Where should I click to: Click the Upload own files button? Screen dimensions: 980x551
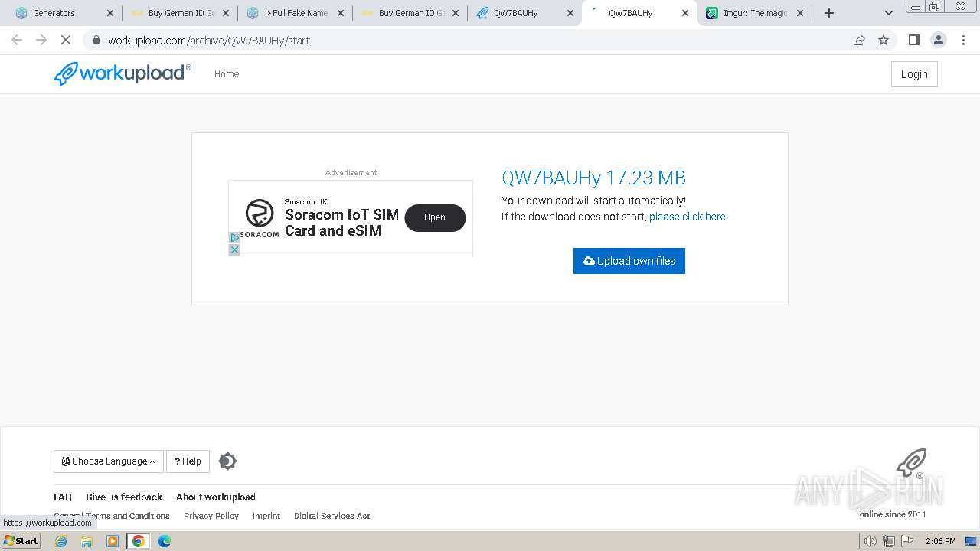point(629,261)
